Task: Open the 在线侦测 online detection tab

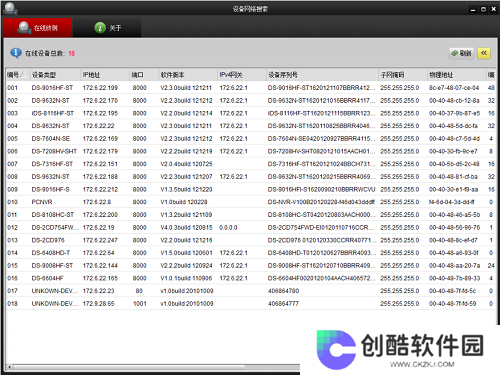Action: [x=37, y=28]
